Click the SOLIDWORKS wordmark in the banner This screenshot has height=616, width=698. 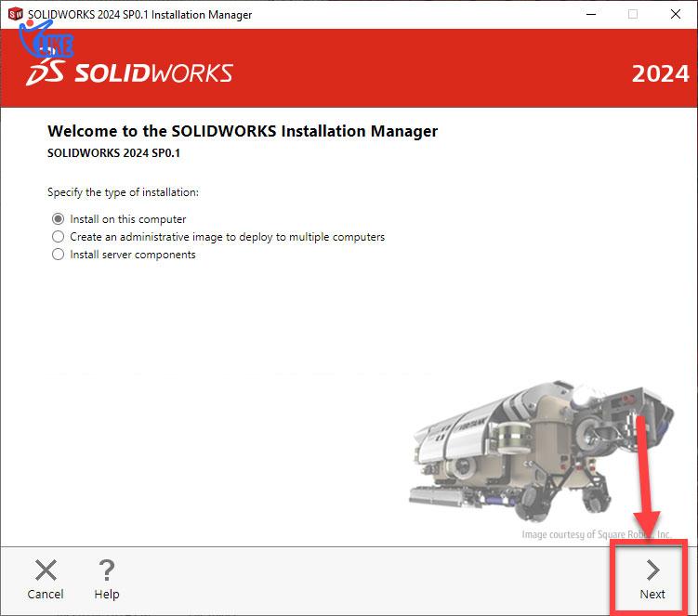pyautogui.click(x=153, y=73)
